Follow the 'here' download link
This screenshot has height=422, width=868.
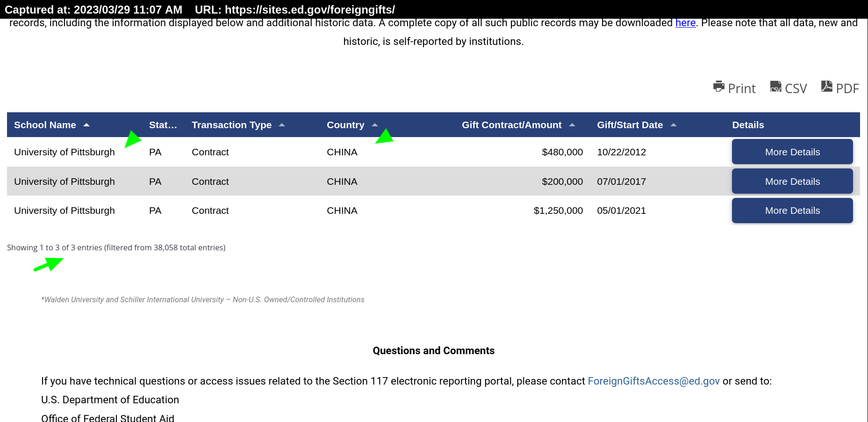[685, 23]
